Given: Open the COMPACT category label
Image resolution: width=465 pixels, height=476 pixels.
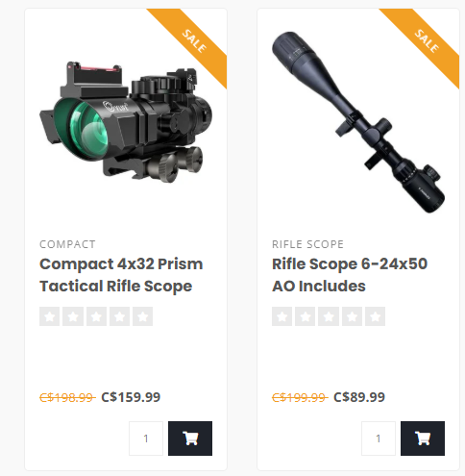Looking at the screenshot, I should click(x=67, y=244).
